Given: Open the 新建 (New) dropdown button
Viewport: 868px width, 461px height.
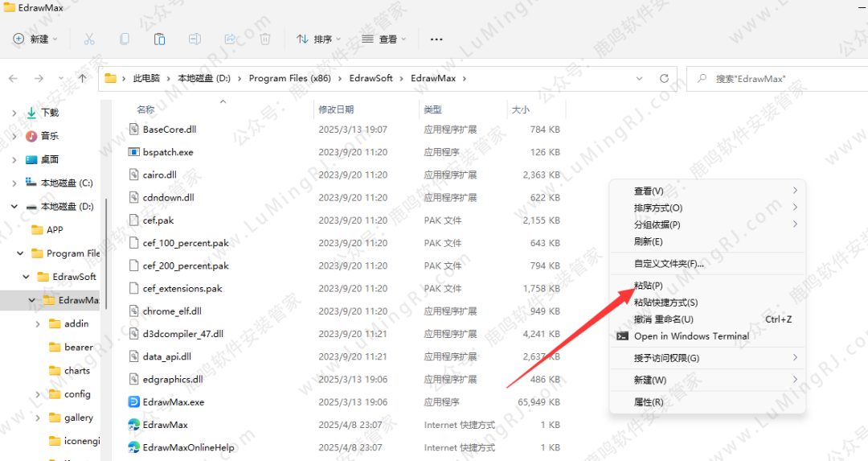Looking at the screenshot, I should click(35, 39).
